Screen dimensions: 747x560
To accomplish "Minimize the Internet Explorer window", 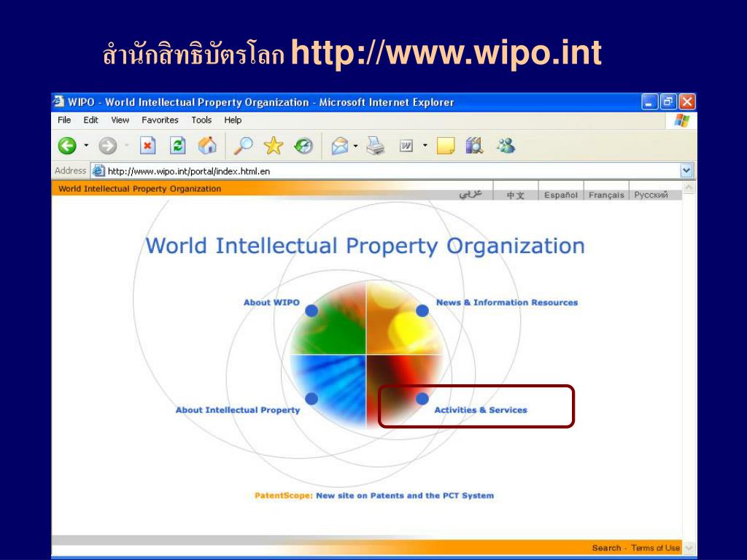I will (x=649, y=101).
